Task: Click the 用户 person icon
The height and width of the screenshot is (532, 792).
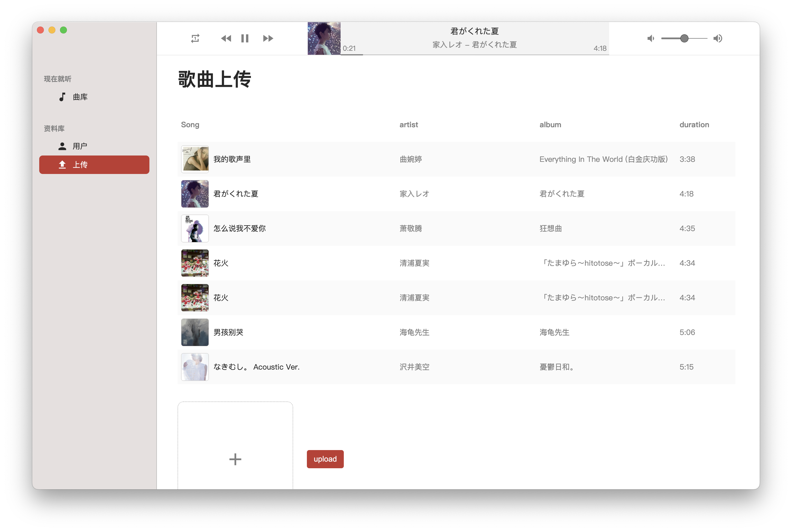Action: [x=62, y=146]
